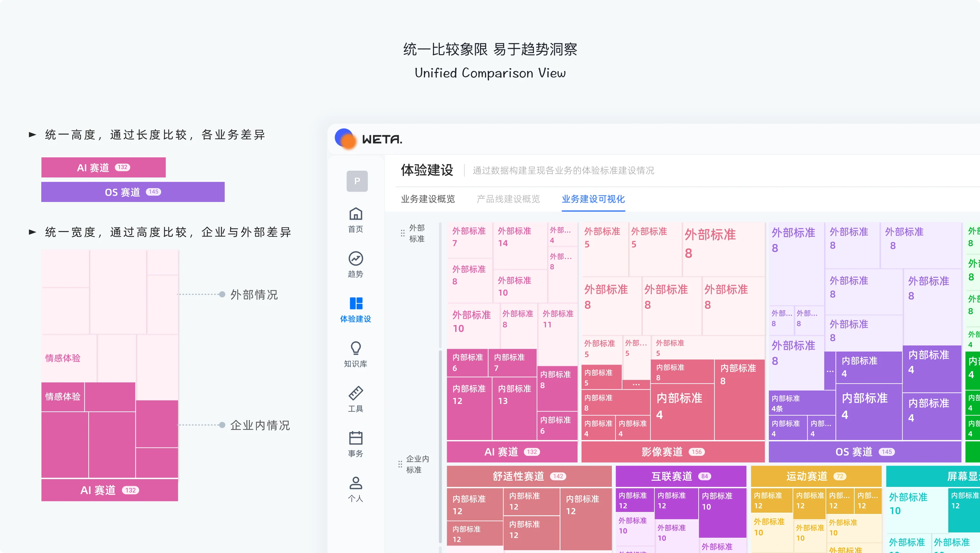This screenshot has width=980, height=553.
Task: Click the 运动赛道 72 header
Action: coord(816,476)
